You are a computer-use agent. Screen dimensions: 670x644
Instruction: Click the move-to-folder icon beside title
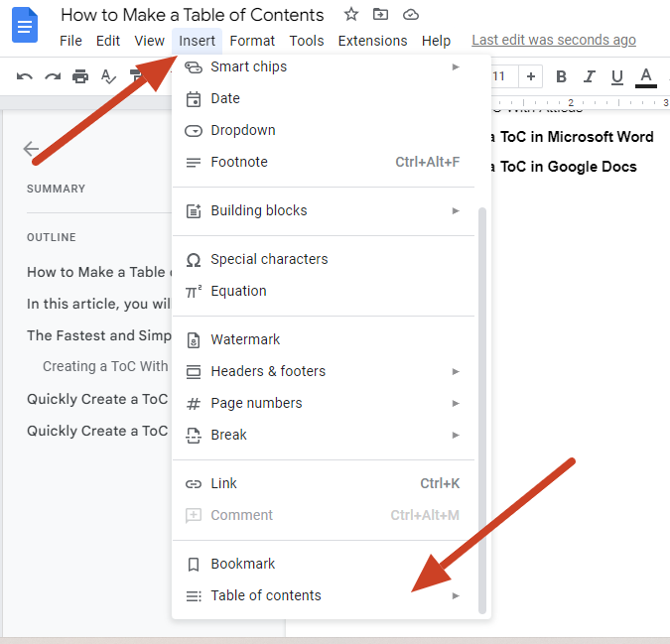click(x=380, y=14)
